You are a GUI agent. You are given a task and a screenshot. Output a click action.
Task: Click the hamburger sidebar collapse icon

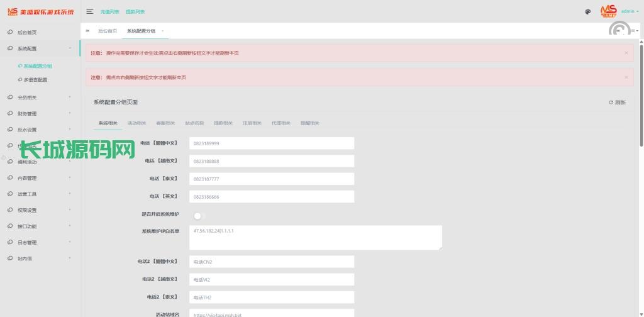coord(90,11)
